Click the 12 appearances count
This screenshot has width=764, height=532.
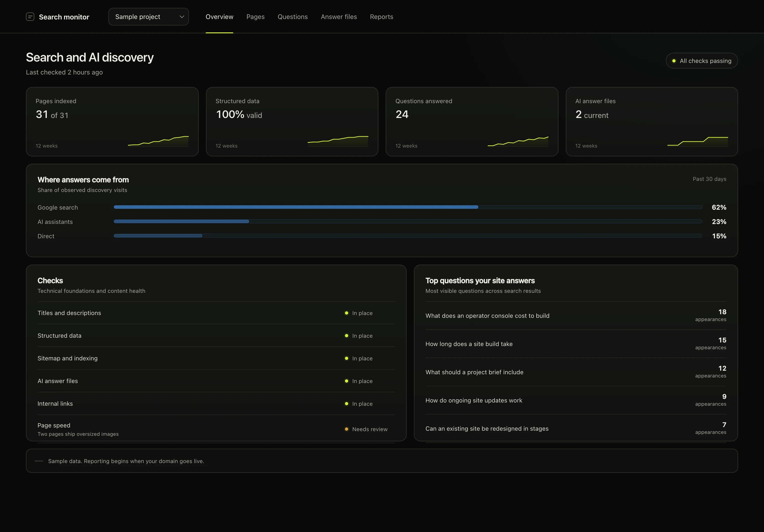coord(711,372)
